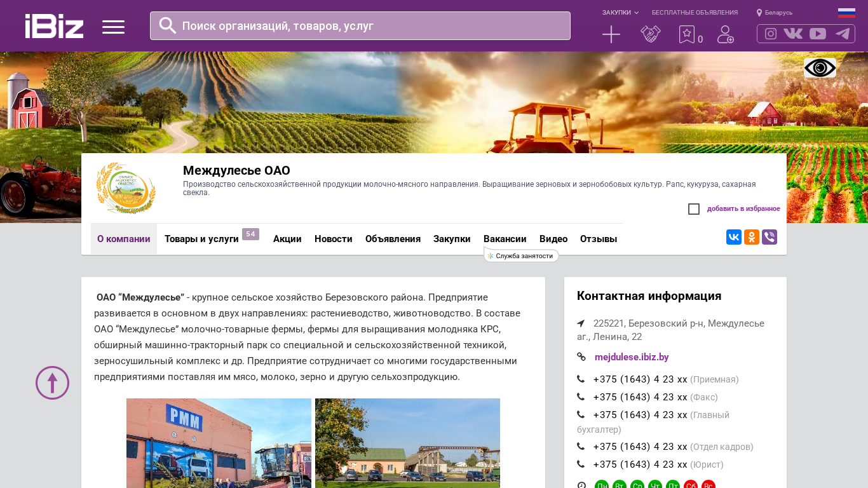Viewport: 868px width, 488px height.
Task: Click phone icon beside Главный бухгалтер number
Action: (581, 415)
